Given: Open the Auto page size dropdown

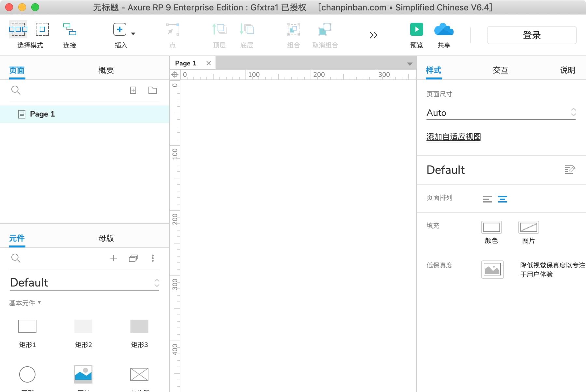Looking at the screenshot, I should click(501, 113).
